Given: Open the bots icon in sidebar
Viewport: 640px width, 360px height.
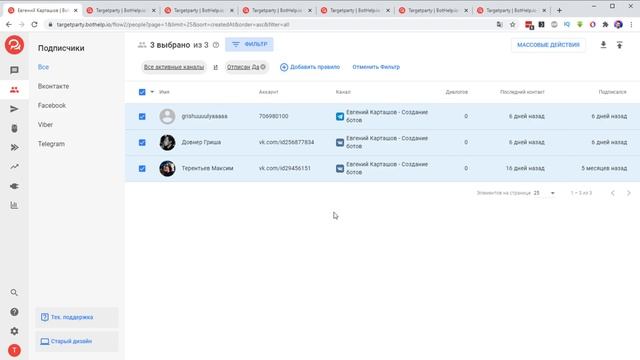Looking at the screenshot, I should [x=14, y=128].
